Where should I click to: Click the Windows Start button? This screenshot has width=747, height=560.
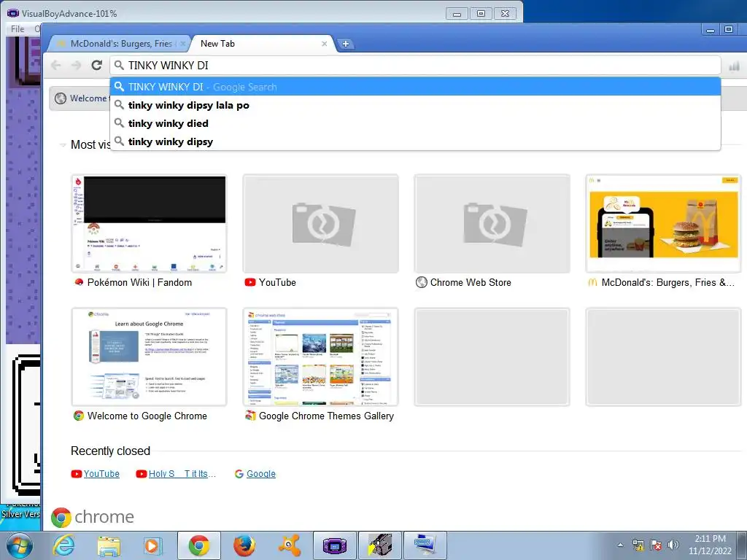(20, 545)
